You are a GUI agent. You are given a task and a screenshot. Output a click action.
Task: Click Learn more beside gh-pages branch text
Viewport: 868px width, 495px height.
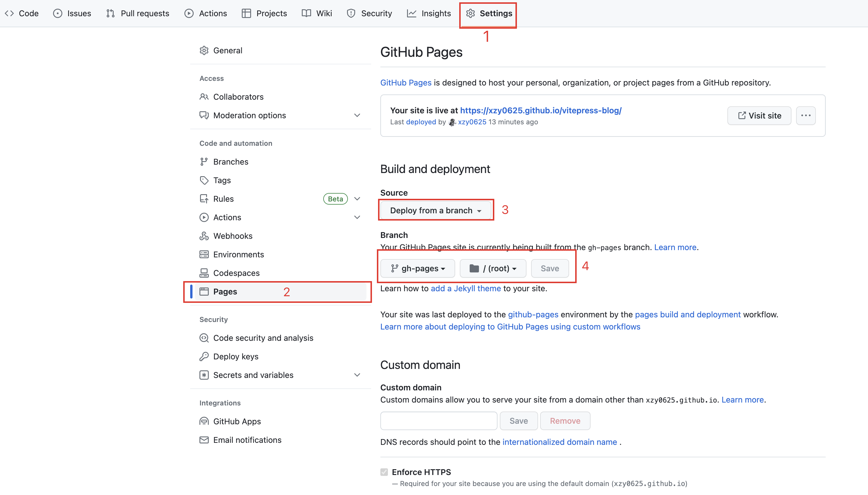675,247
